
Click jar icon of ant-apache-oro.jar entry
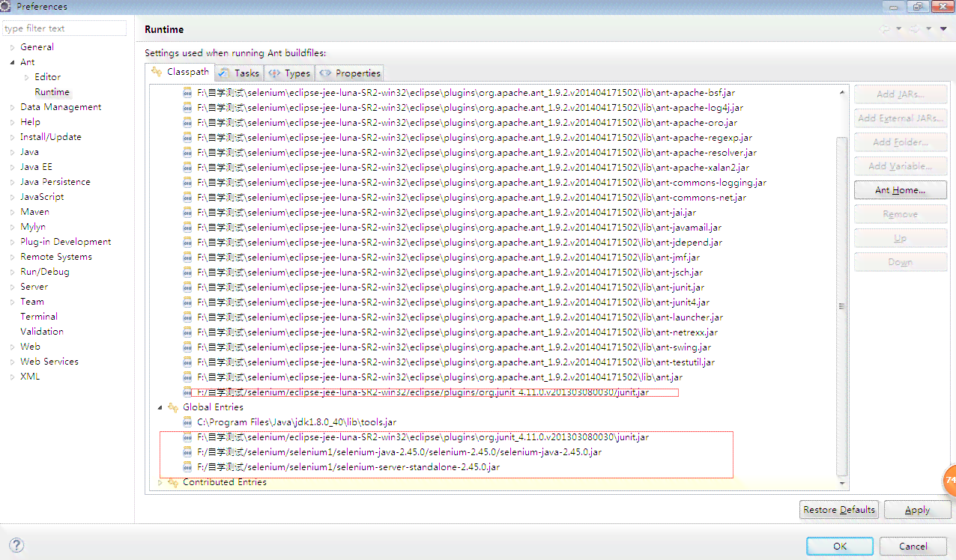pos(187,123)
